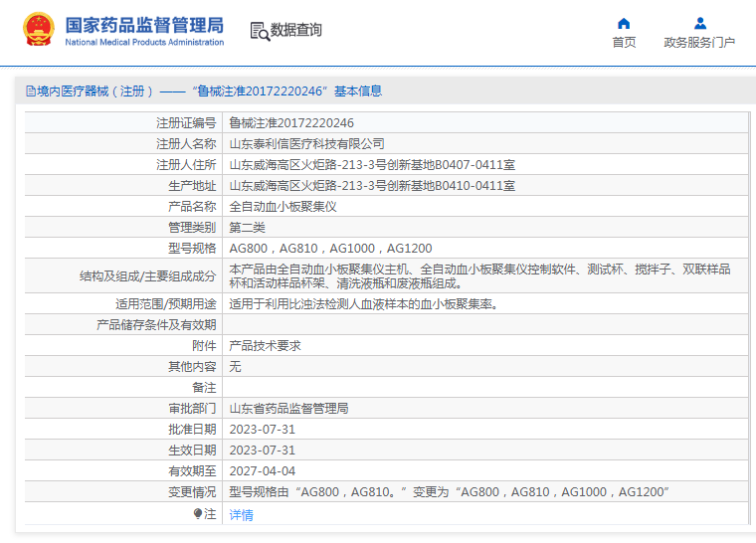The height and width of the screenshot is (543, 756).
Task: Click the 政务服务门户 user icon
Action: coord(699,23)
